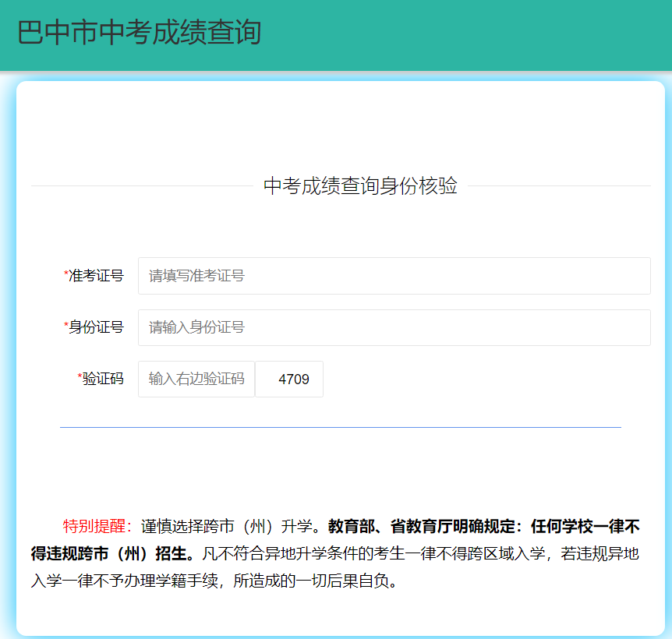Screen dimensions: 672x639
Task: Click the 准考证号 field label
Action: tap(96, 276)
